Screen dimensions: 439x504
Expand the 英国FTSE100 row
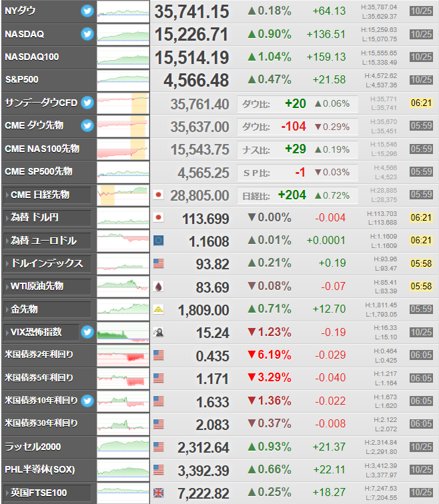tap(47, 493)
